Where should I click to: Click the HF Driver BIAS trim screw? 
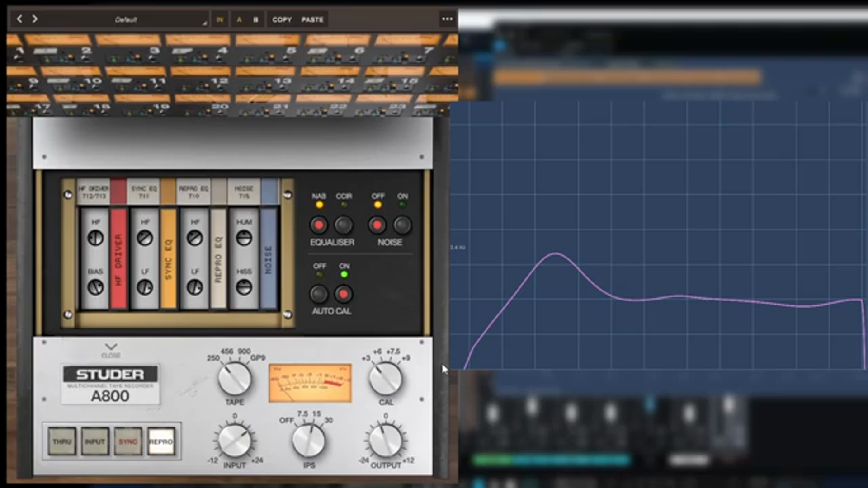pos(95,287)
